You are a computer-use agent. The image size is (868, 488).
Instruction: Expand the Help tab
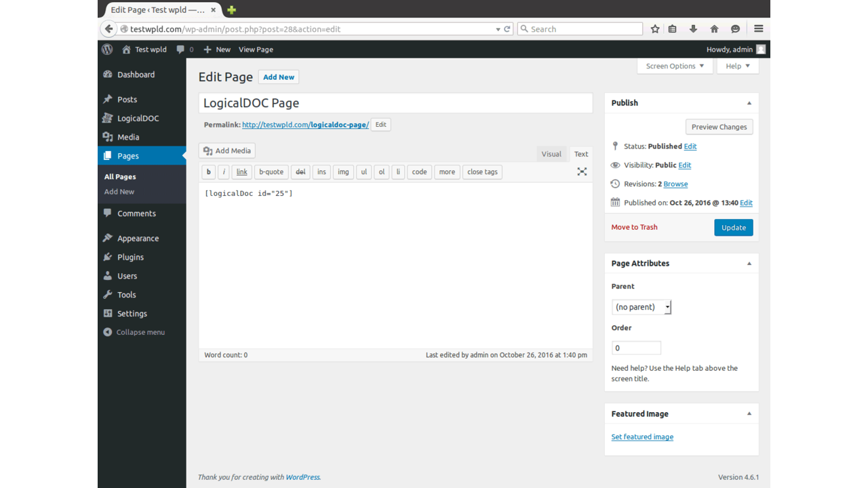738,66
